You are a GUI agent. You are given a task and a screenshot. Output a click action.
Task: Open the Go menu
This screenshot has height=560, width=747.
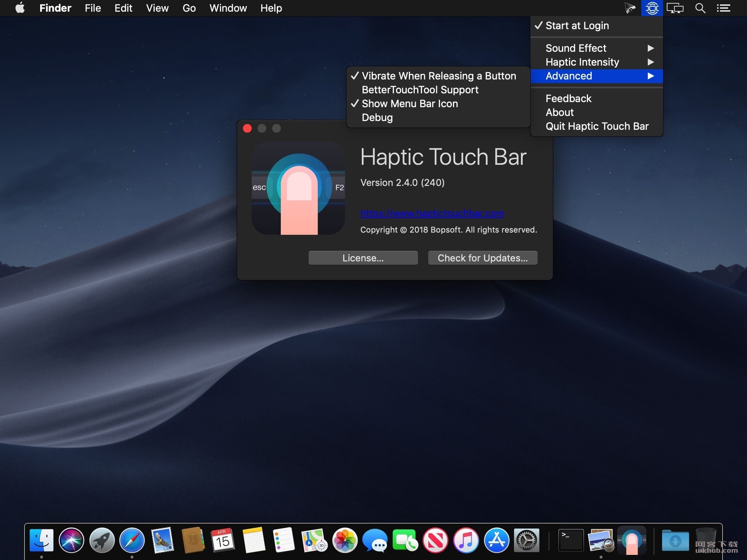point(189,8)
